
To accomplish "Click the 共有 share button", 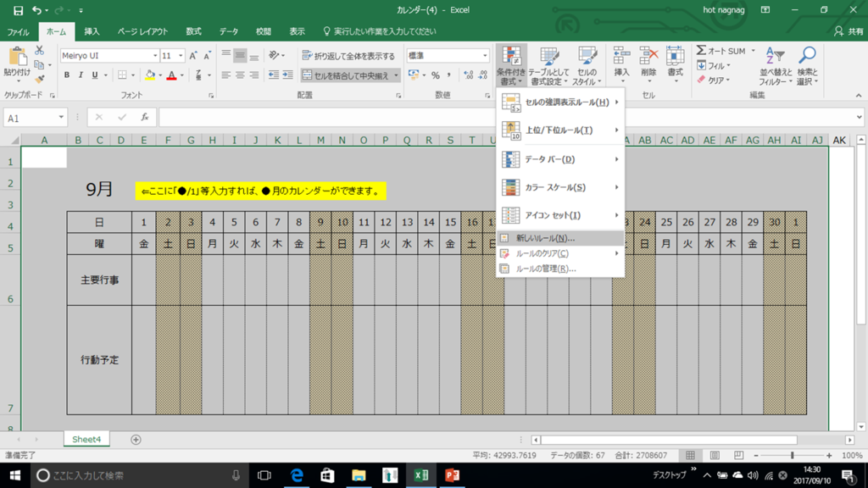I will (849, 31).
